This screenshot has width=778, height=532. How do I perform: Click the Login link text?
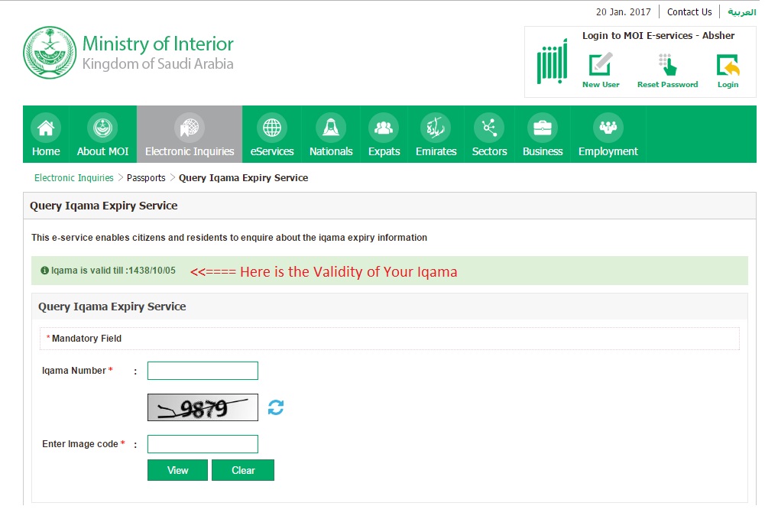(728, 84)
